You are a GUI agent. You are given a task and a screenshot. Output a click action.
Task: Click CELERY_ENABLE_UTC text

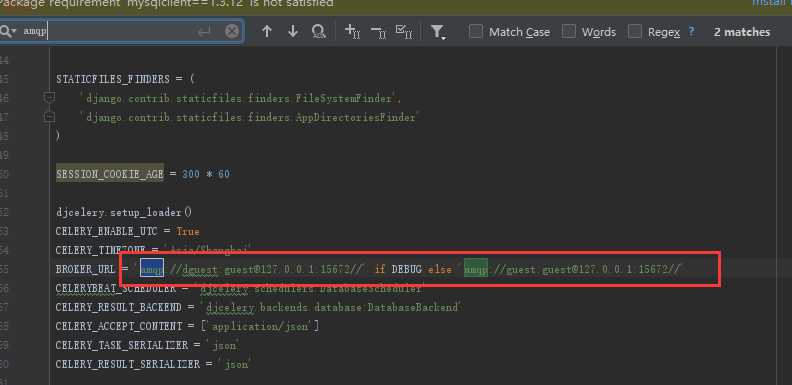pos(107,231)
